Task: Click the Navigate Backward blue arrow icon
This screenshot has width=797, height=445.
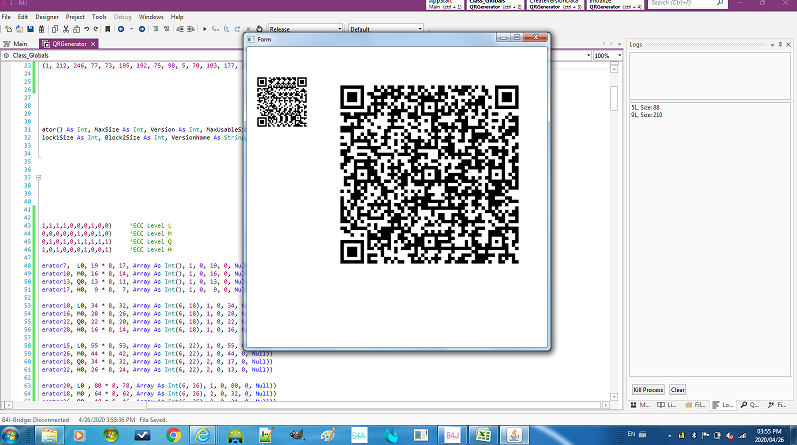Action: (121, 29)
